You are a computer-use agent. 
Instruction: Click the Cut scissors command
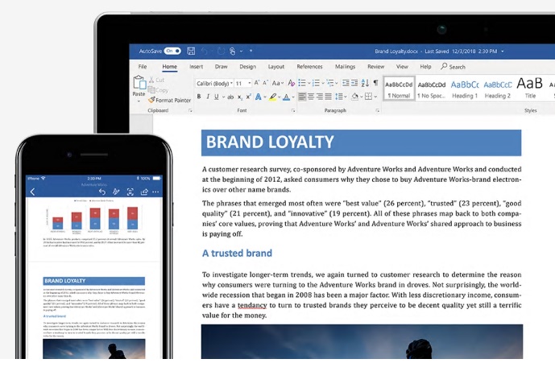coord(156,80)
